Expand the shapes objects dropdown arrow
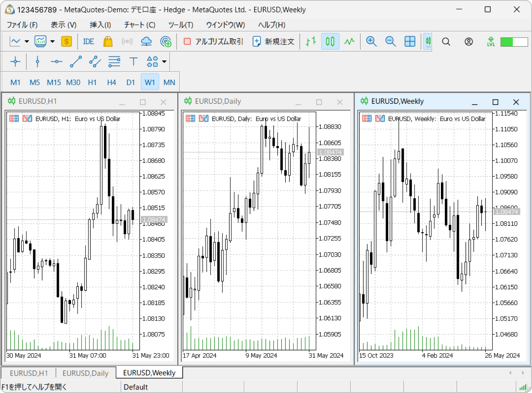The width and height of the screenshot is (532, 393). coord(164,62)
